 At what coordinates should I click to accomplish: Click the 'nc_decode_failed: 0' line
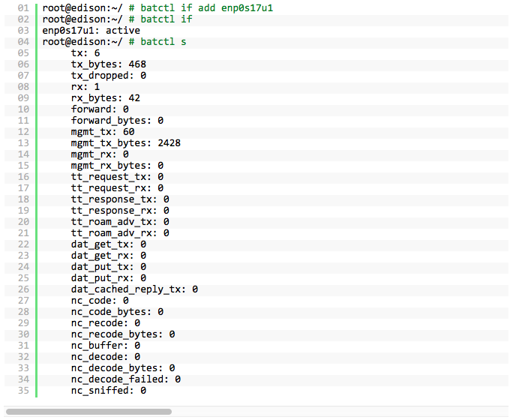point(126,379)
